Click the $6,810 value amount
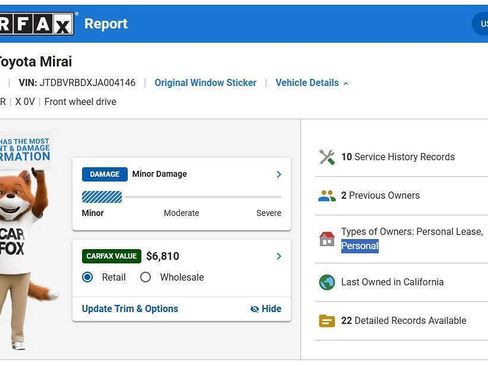Viewport: 488px width, 366px height. point(163,256)
